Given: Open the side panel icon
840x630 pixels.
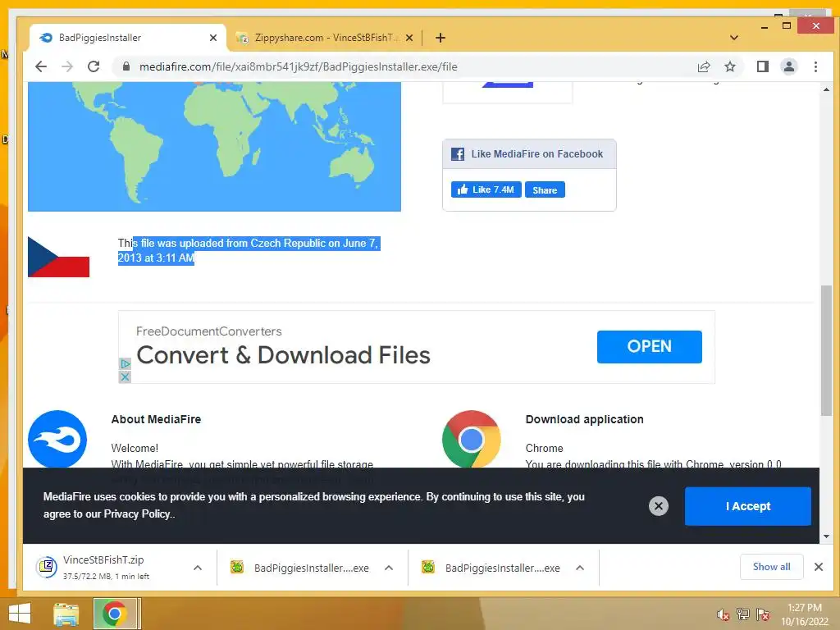Looking at the screenshot, I should click(x=762, y=66).
